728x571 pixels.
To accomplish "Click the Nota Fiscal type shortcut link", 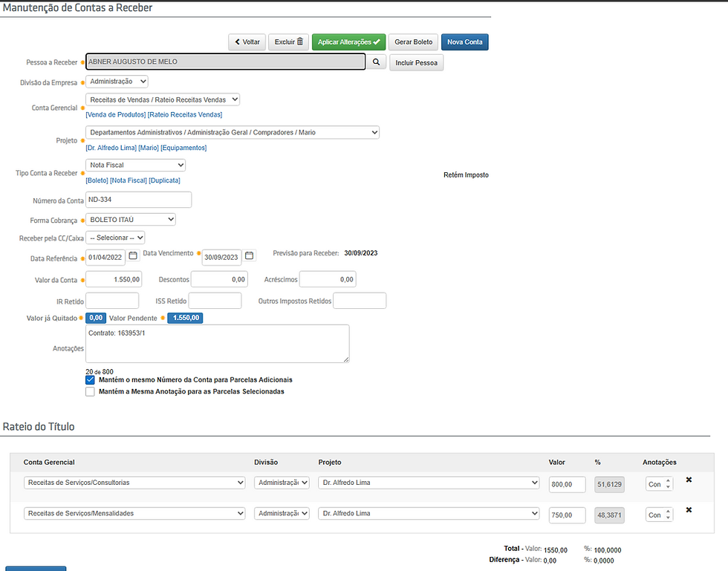I will coord(128,180).
